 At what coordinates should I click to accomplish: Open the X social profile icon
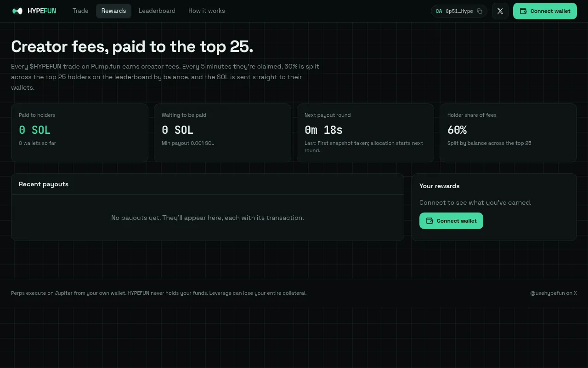(500, 11)
